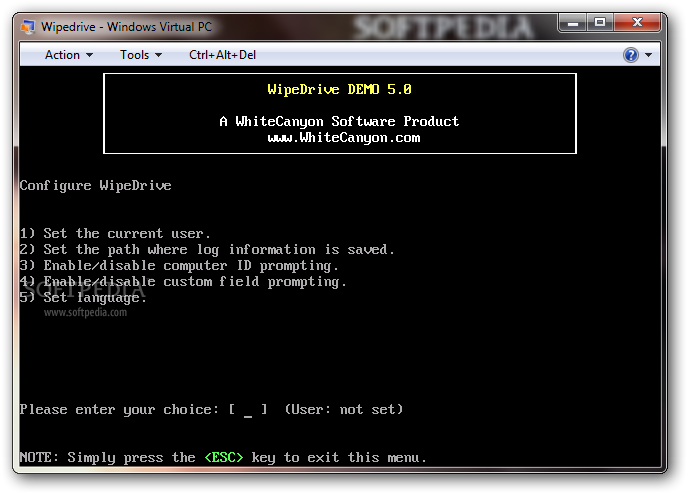Click the 'WipeDrive DEMO 5.0' title text
Image resolution: width=688 pixels, height=494 pixels.
tap(340, 89)
